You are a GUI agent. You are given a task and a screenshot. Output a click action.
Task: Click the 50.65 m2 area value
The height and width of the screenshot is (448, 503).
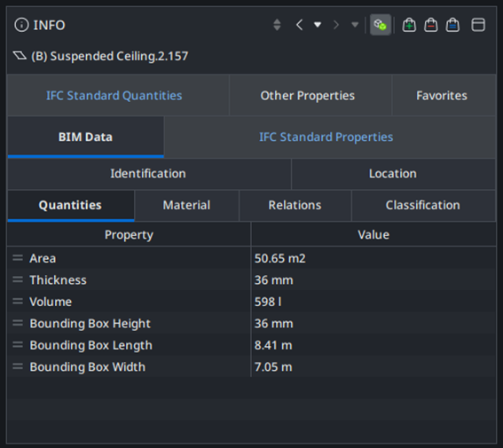click(x=280, y=258)
